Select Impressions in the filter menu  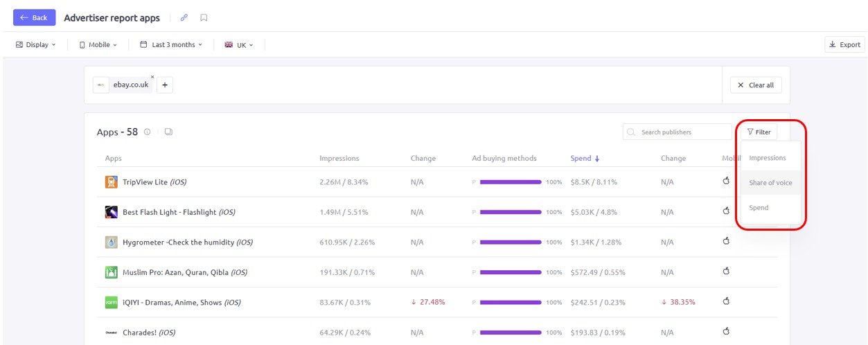768,158
